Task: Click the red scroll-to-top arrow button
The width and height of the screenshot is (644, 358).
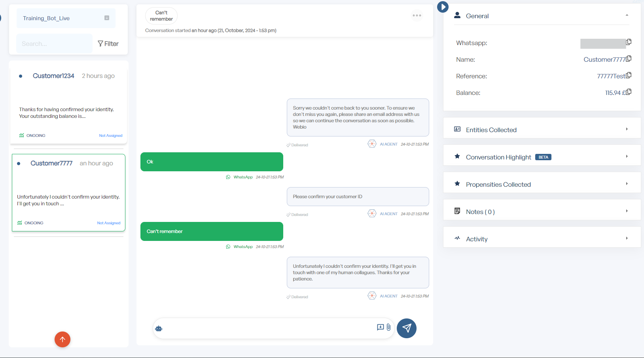Action: coord(63,339)
